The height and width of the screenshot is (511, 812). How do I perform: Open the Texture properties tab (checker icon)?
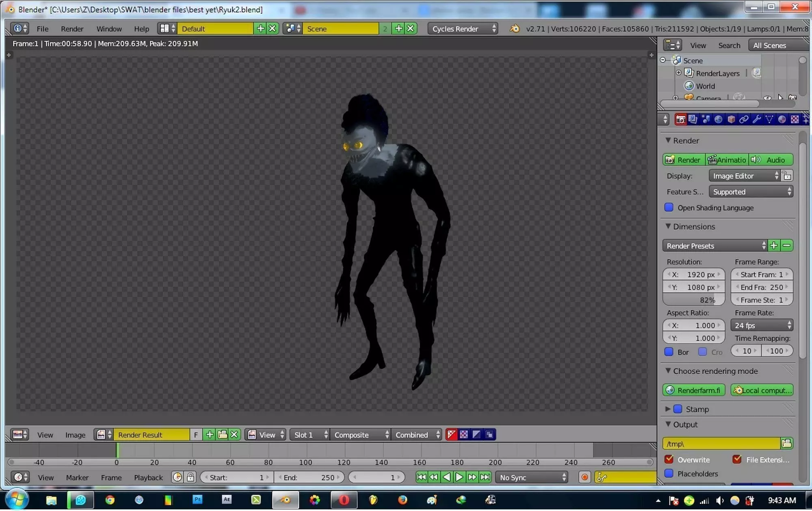tap(795, 119)
